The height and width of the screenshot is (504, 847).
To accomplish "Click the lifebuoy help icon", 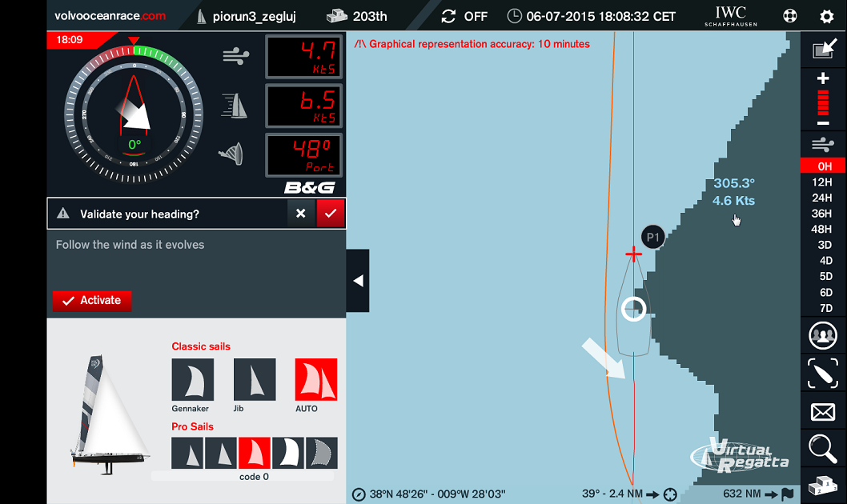I will 790,16.
